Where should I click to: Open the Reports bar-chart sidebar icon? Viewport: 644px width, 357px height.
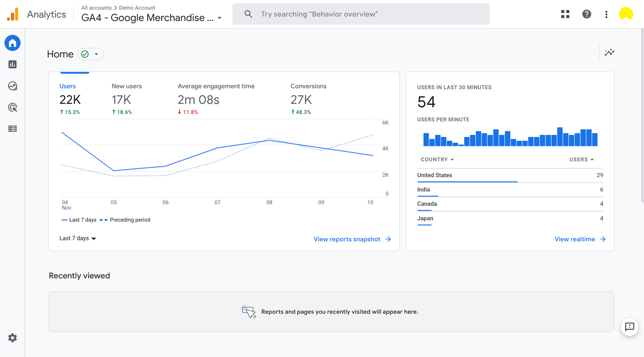12,64
